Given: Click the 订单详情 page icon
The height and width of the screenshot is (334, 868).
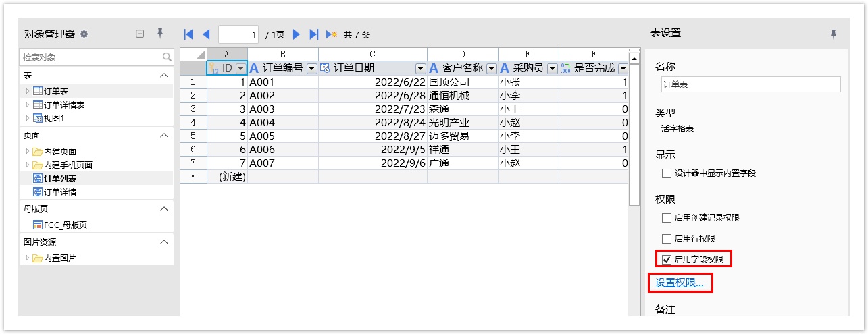Looking at the screenshot, I should pos(38,192).
